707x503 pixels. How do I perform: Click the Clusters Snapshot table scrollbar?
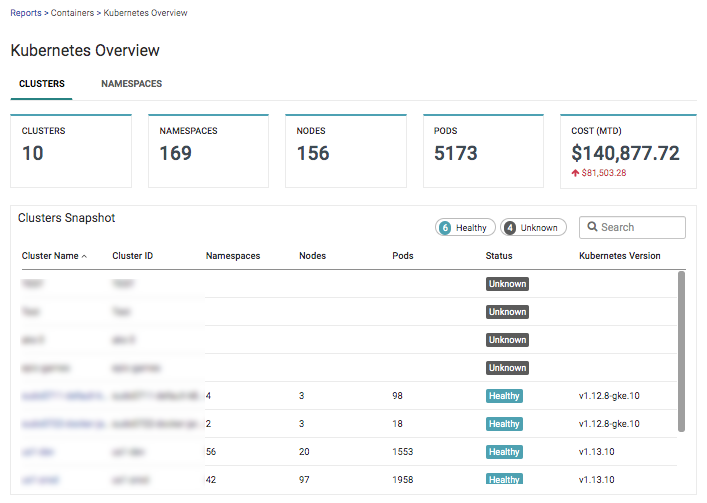pyautogui.click(x=681, y=352)
